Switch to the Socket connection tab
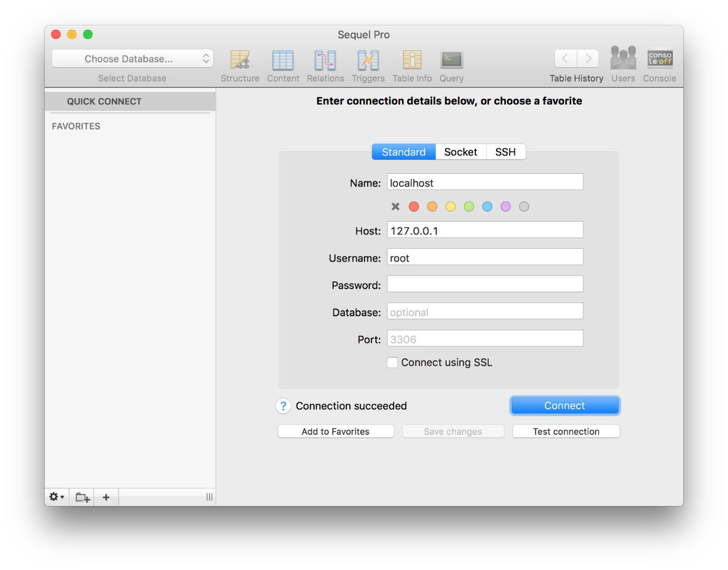The image size is (728, 570). [460, 152]
